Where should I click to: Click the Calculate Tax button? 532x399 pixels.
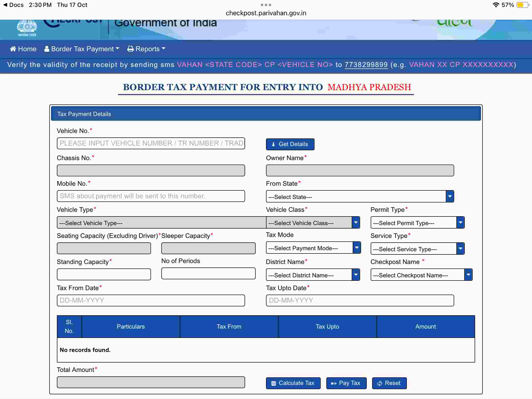click(293, 383)
